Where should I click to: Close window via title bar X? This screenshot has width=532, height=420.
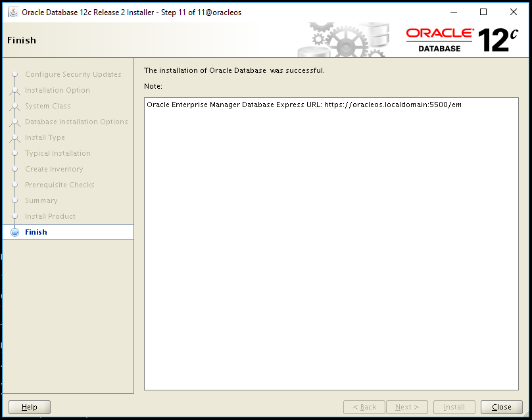pyautogui.click(x=514, y=12)
